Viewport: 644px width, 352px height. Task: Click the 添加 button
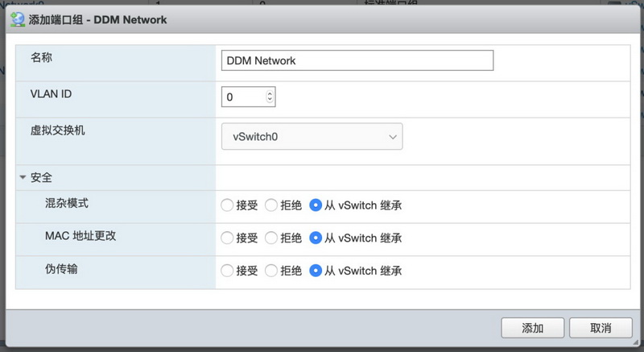[x=532, y=328]
